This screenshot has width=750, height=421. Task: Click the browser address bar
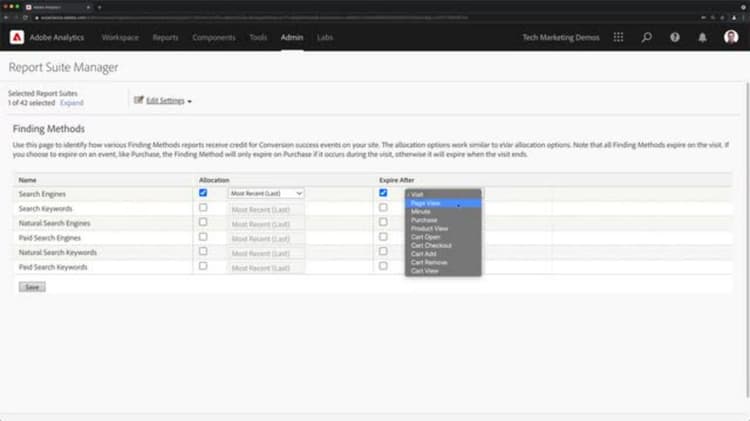364,18
